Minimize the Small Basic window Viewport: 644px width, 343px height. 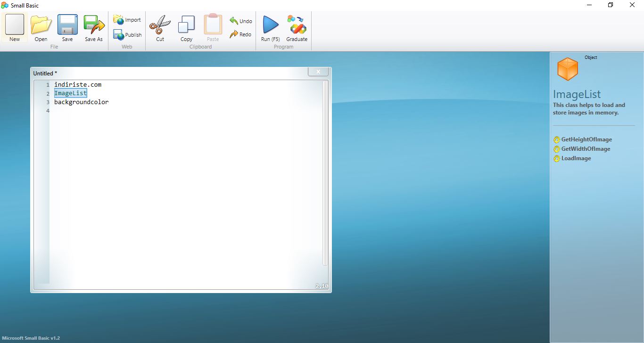pyautogui.click(x=589, y=5)
